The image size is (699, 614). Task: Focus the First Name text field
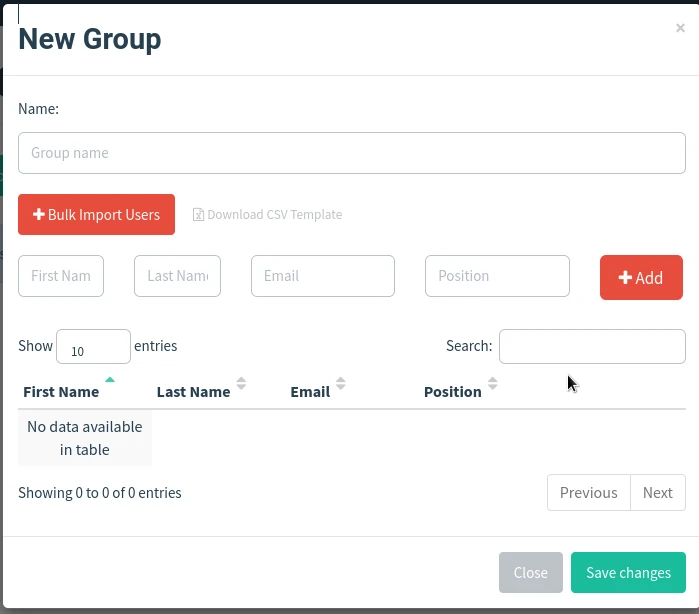61,276
